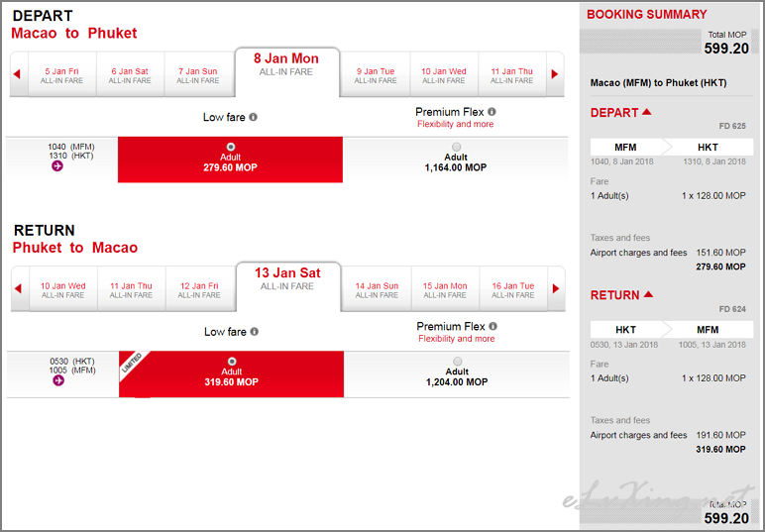Image resolution: width=765 pixels, height=532 pixels.
Task: Open return flight details arrow icon
Action: pos(58,380)
